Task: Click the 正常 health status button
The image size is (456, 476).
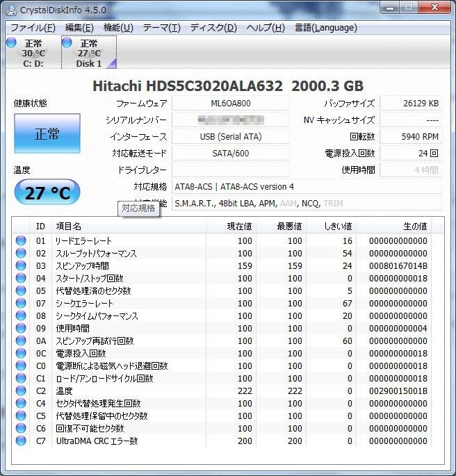Action: pos(47,133)
